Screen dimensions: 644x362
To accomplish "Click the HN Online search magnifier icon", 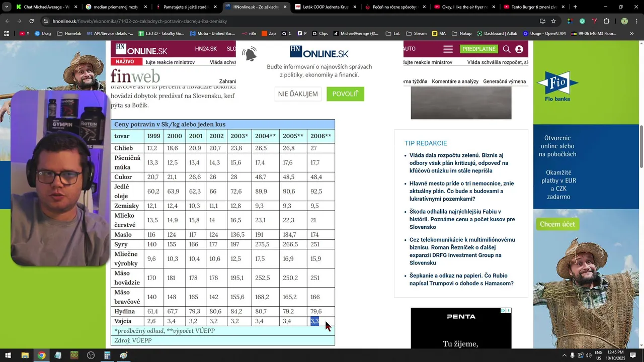I will 507,49.
